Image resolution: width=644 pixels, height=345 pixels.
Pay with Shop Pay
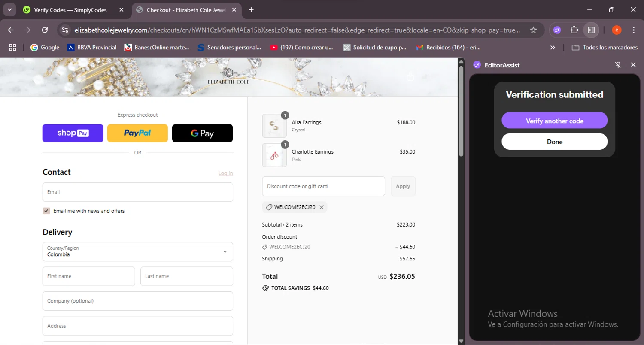tap(73, 133)
